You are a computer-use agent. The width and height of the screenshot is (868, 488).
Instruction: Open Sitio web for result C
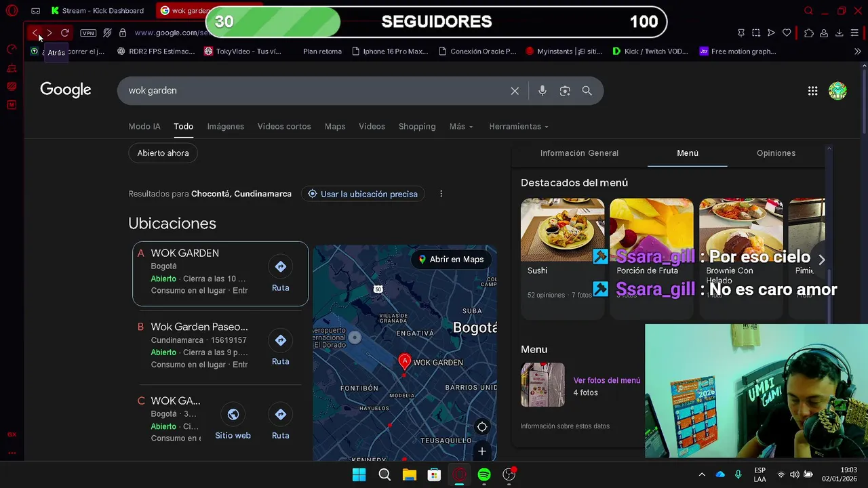233,422
